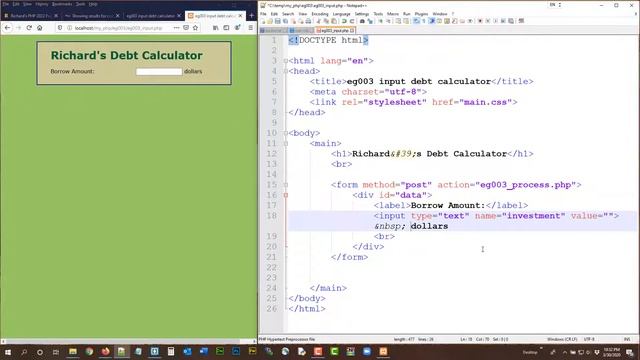
Task: Open a new Firefox tab
Action: coord(251,16)
